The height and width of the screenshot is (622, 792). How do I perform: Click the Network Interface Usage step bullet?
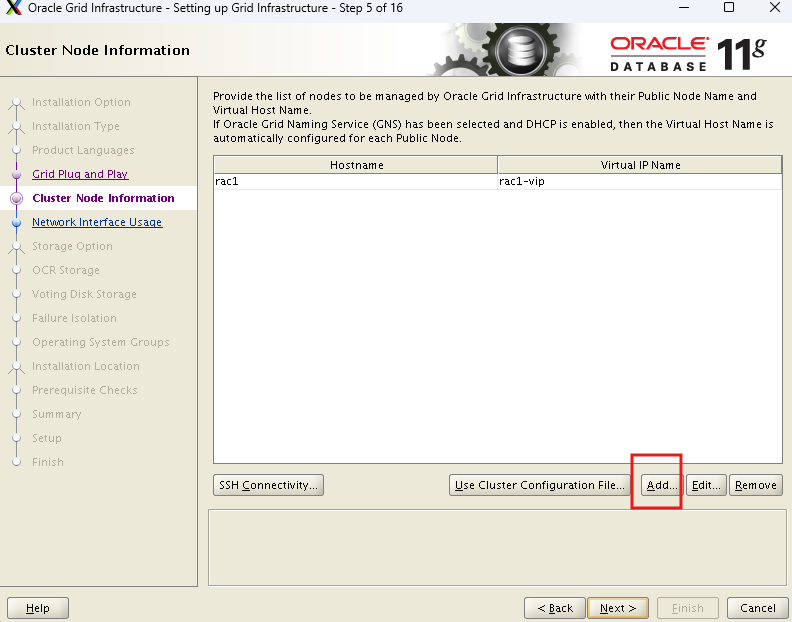[16, 222]
